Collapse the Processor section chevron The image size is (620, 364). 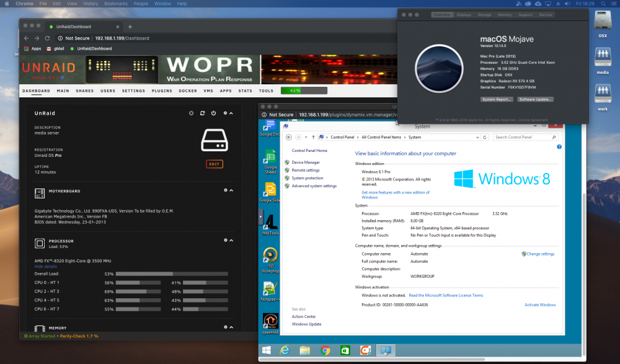231,240
